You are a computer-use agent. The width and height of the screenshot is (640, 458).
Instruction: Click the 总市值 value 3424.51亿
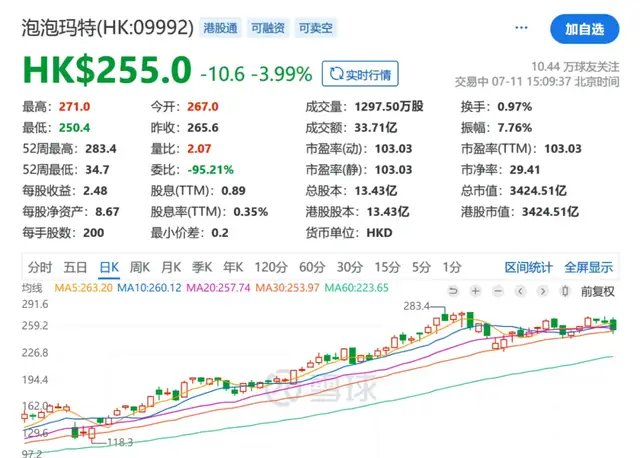click(538, 191)
